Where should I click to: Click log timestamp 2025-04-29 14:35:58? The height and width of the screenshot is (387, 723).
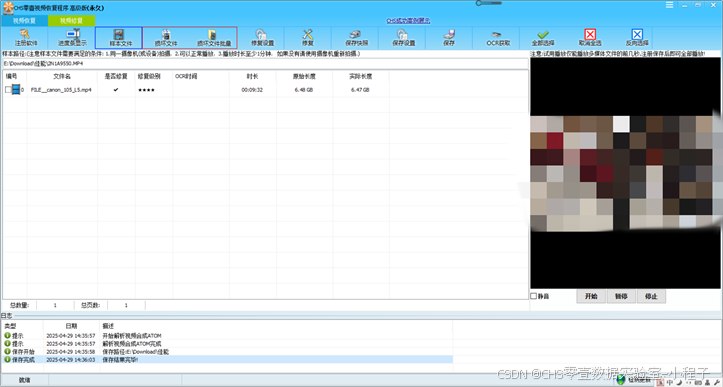point(71,351)
